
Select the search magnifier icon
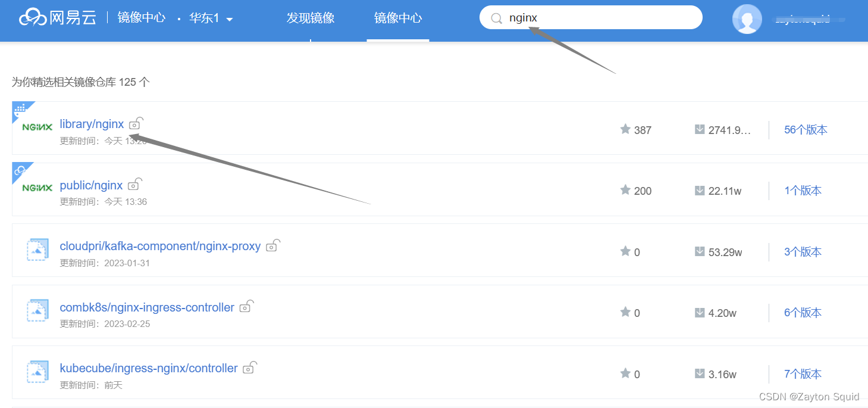pyautogui.click(x=496, y=17)
